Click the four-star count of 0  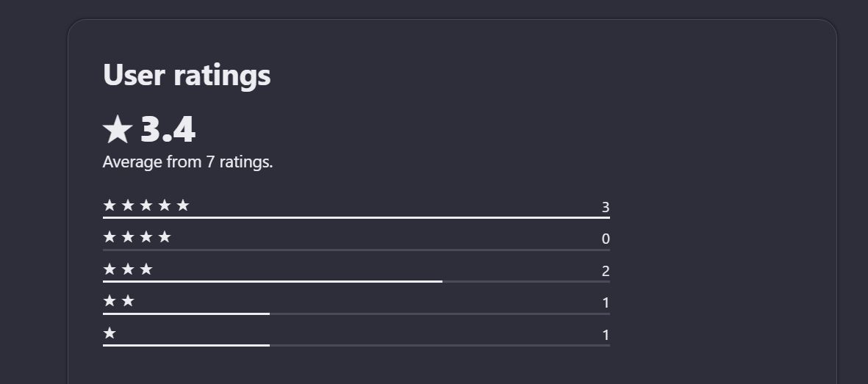pyautogui.click(x=606, y=239)
